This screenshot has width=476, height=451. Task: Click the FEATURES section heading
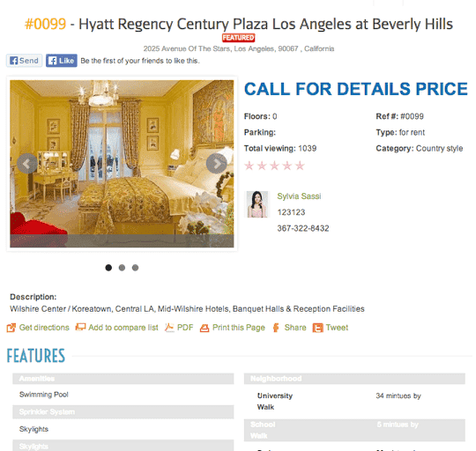coord(36,356)
